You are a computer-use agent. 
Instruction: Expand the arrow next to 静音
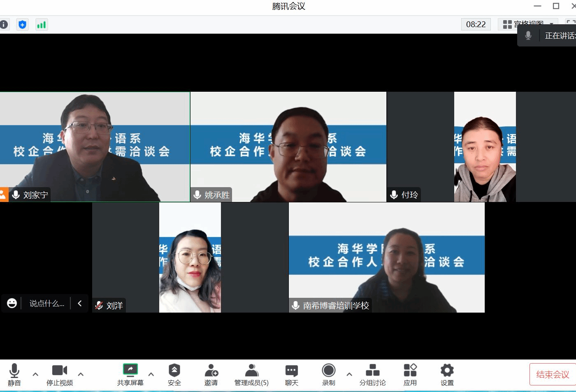pyautogui.click(x=35, y=374)
